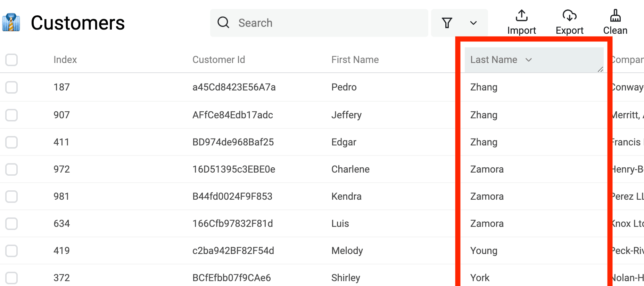Select the cell containing a45Cd8423E56A7a
Viewport: 644px width, 286px height.
click(234, 87)
